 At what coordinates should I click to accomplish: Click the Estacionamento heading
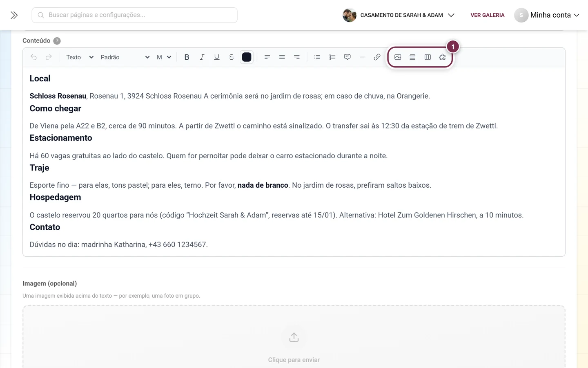click(x=61, y=138)
